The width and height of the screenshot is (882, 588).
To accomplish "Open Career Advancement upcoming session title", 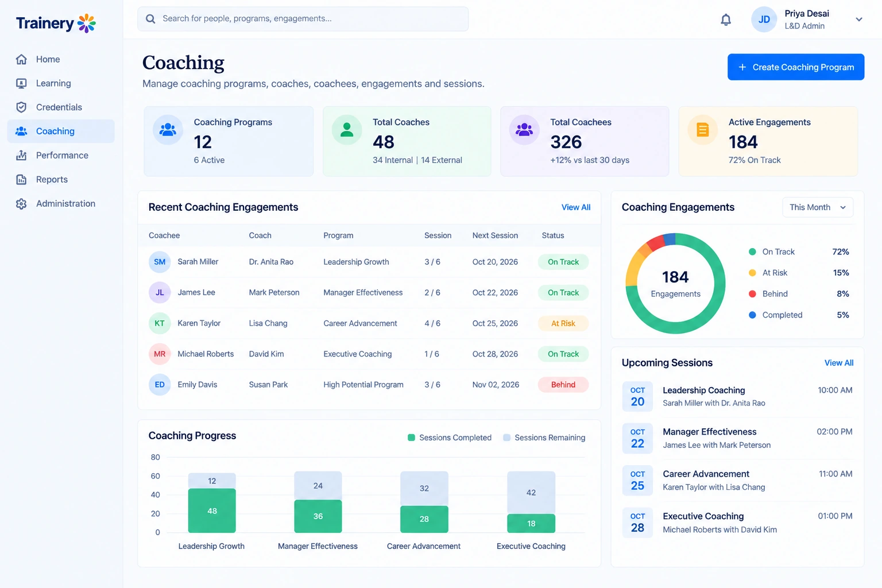I will 706,474.
